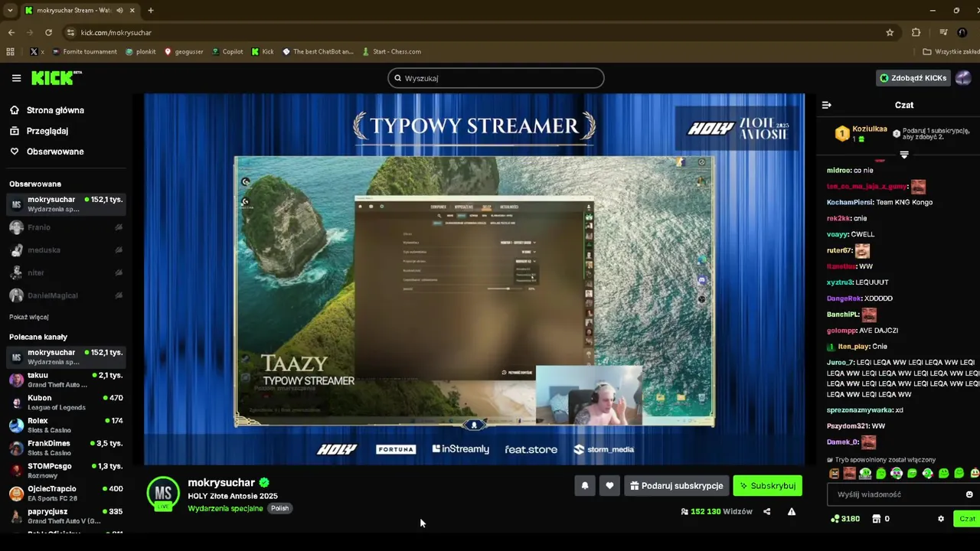Screen dimensions: 980x551
Task: Click the xyztru3 chat username
Action: 839,282
